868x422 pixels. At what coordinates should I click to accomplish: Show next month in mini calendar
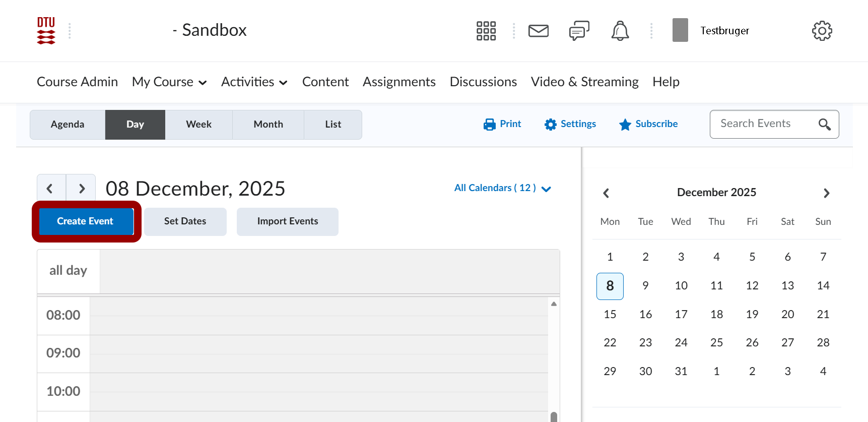click(826, 193)
